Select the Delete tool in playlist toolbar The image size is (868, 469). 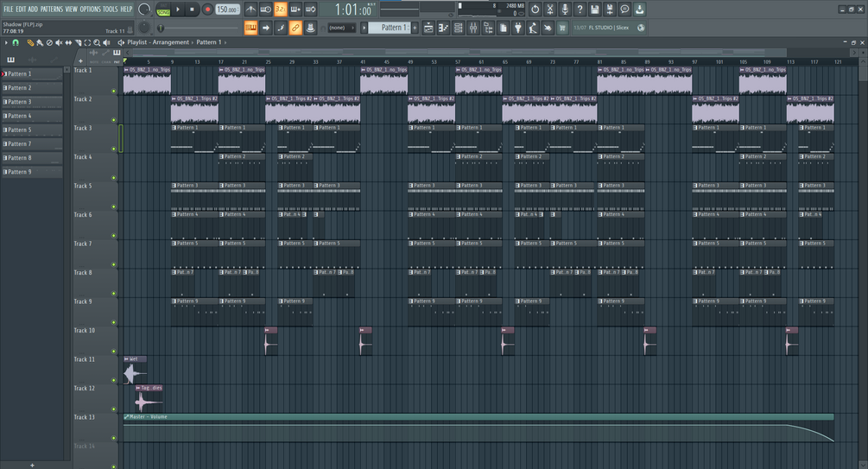49,42
